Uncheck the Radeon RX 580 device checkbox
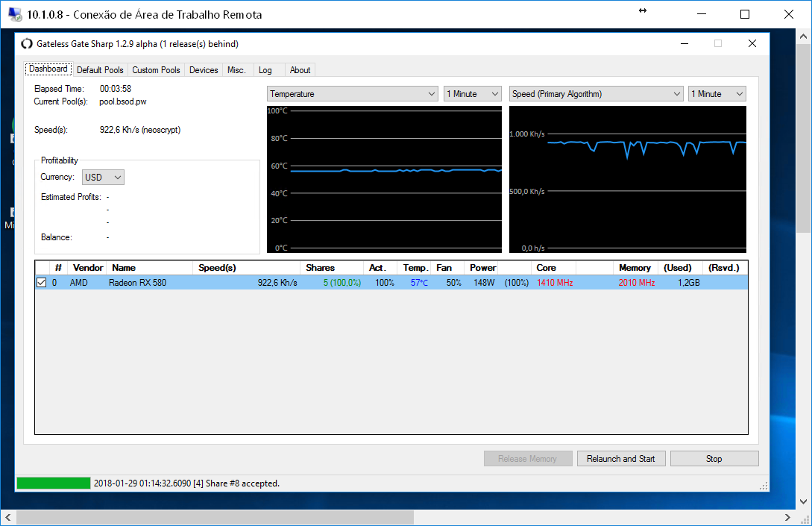The height and width of the screenshot is (526, 812). click(x=42, y=283)
